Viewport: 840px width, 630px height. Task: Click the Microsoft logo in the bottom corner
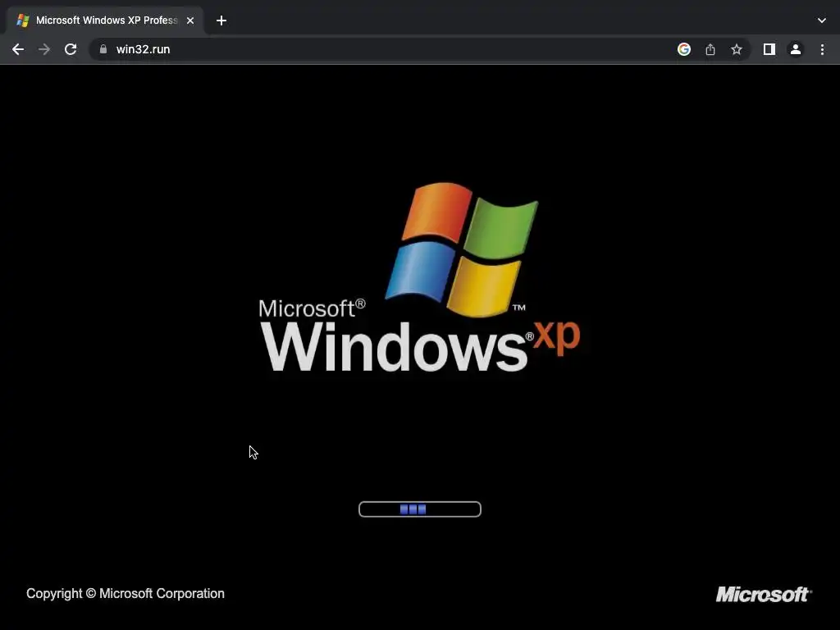point(764,594)
